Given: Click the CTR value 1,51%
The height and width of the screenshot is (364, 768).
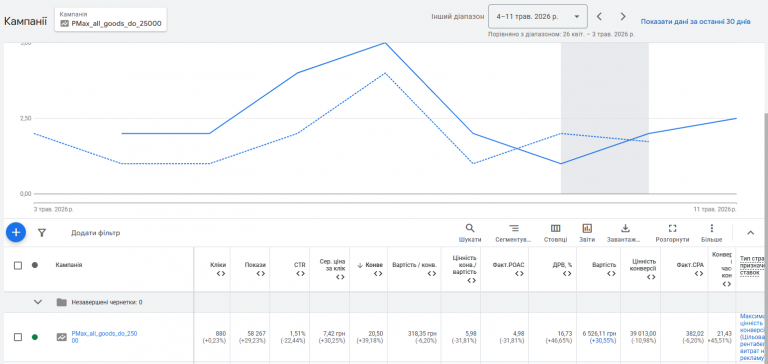Looking at the screenshot, I should 298,334.
